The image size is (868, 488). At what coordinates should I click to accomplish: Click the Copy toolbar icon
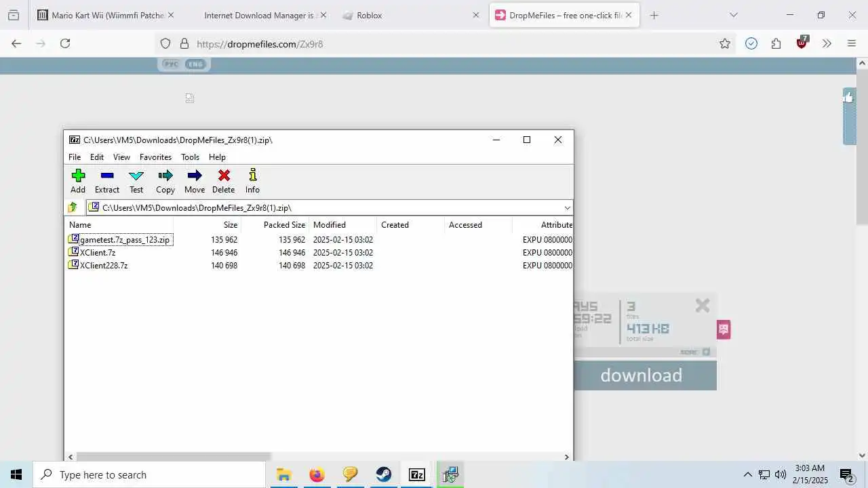165,182
